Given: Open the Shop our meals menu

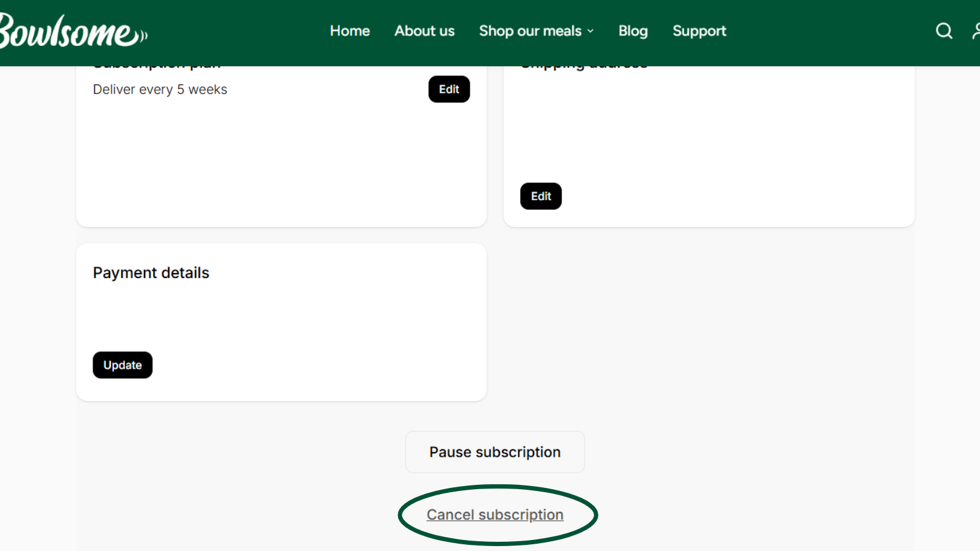Looking at the screenshot, I should 530,31.
